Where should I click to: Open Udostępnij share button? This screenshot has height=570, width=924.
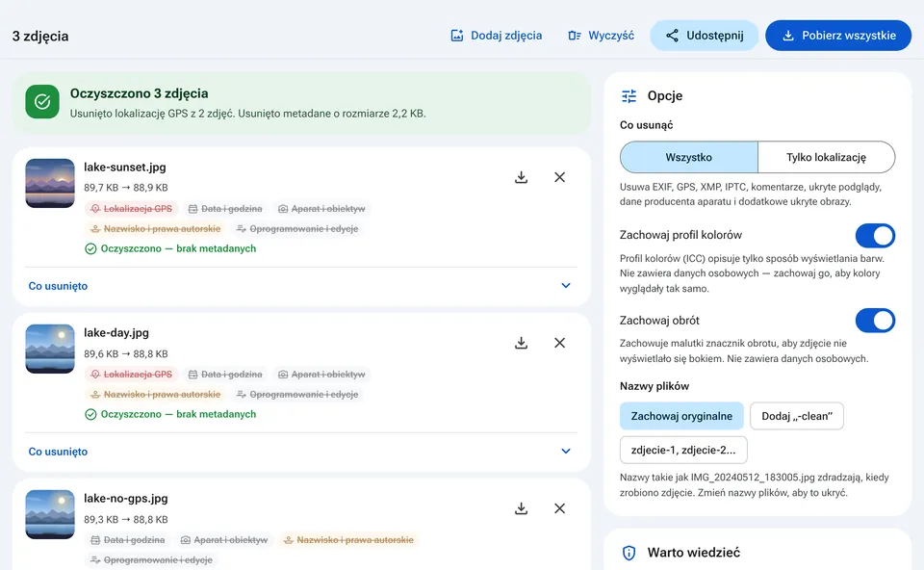click(x=705, y=36)
